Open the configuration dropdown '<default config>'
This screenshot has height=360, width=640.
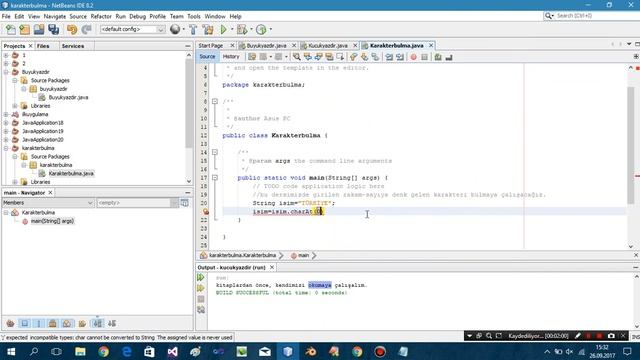[x=133, y=29]
